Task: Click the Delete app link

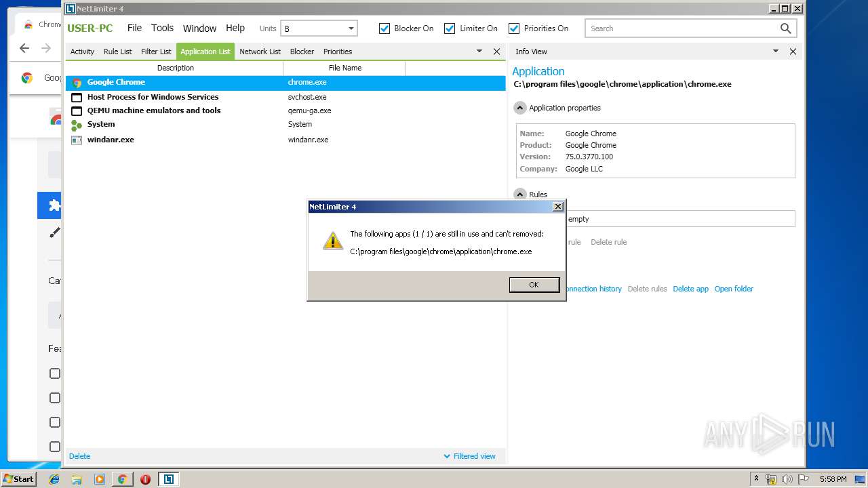Action: 690,289
